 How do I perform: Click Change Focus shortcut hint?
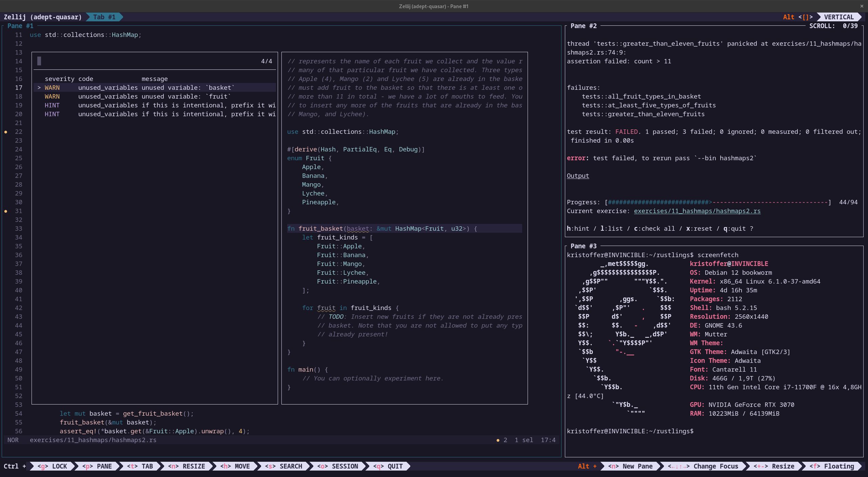(x=703, y=466)
